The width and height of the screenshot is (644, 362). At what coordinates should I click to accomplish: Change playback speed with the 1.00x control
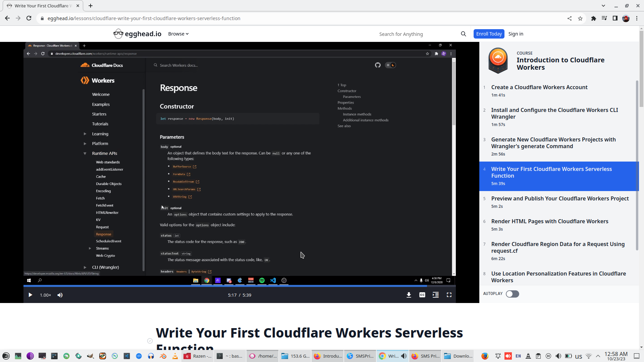pyautogui.click(x=45, y=295)
